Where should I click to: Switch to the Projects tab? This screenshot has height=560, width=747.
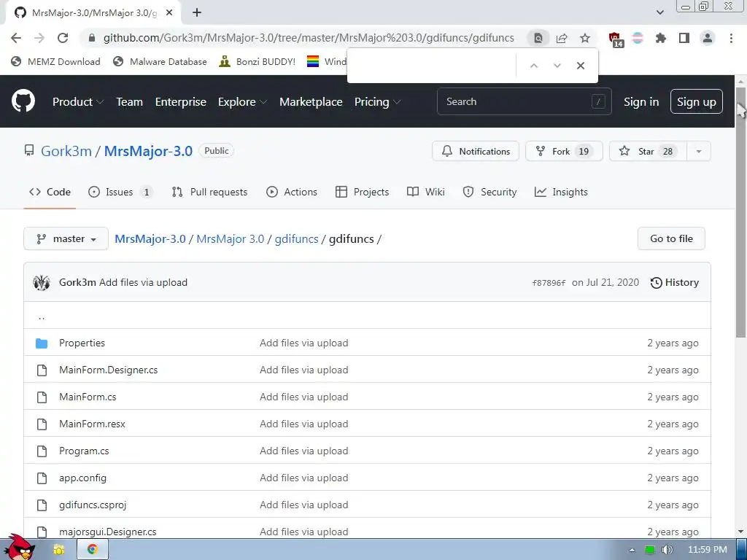pyautogui.click(x=362, y=192)
